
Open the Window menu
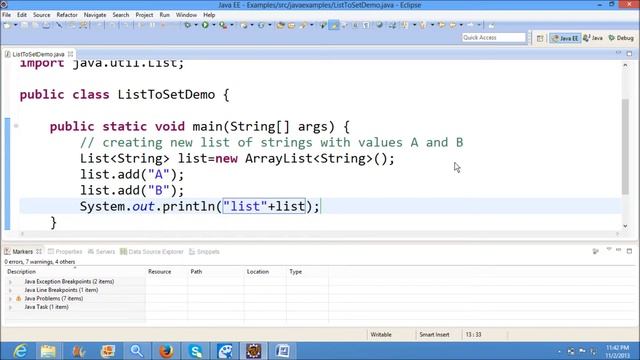pyautogui.click(x=186, y=15)
